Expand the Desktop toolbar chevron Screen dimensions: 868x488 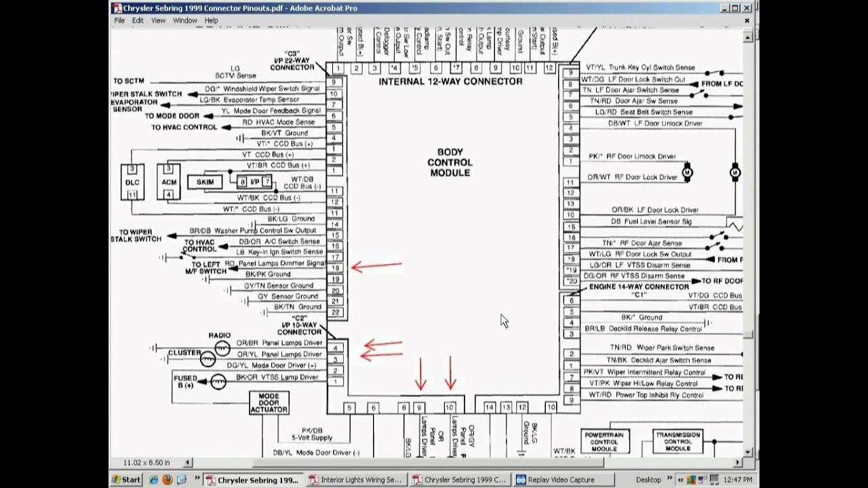(x=670, y=479)
